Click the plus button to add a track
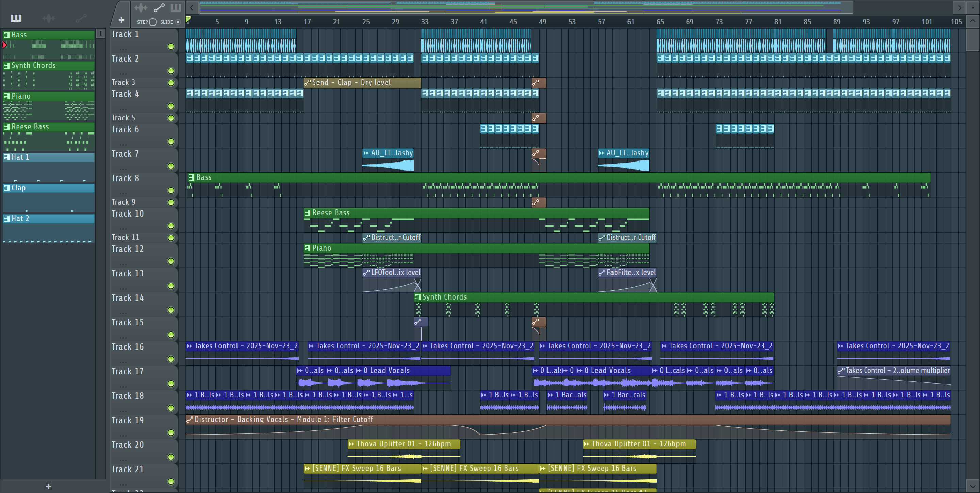The height and width of the screenshot is (493, 980). click(121, 20)
